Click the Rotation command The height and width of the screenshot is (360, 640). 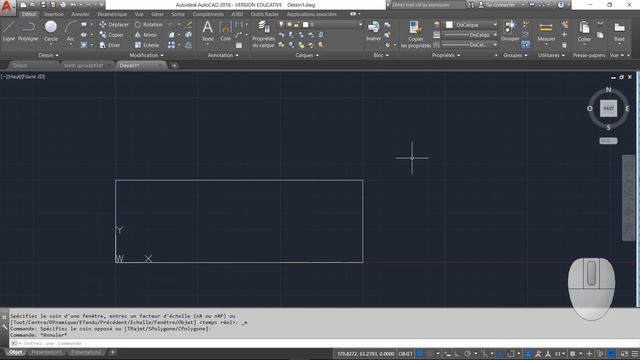[149, 24]
